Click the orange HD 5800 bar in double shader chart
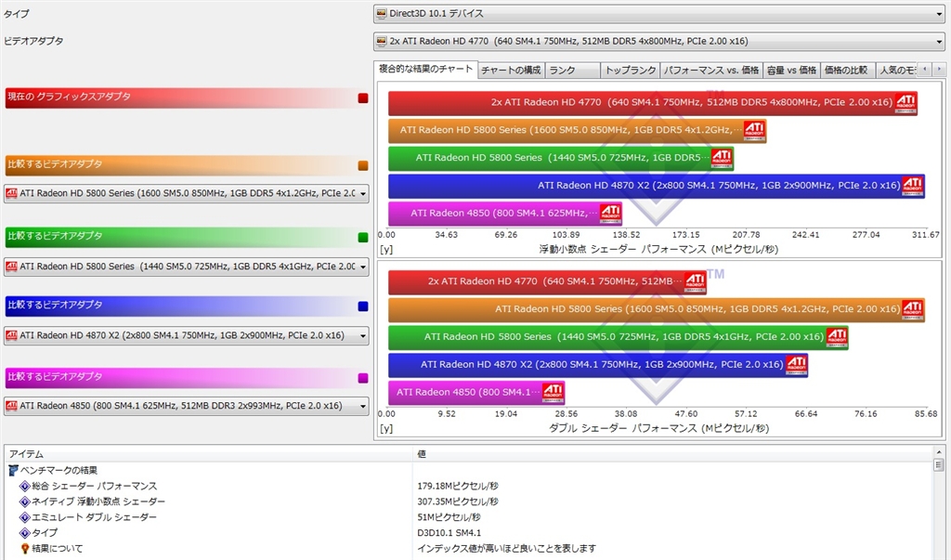The height and width of the screenshot is (560, 951). 657,309
